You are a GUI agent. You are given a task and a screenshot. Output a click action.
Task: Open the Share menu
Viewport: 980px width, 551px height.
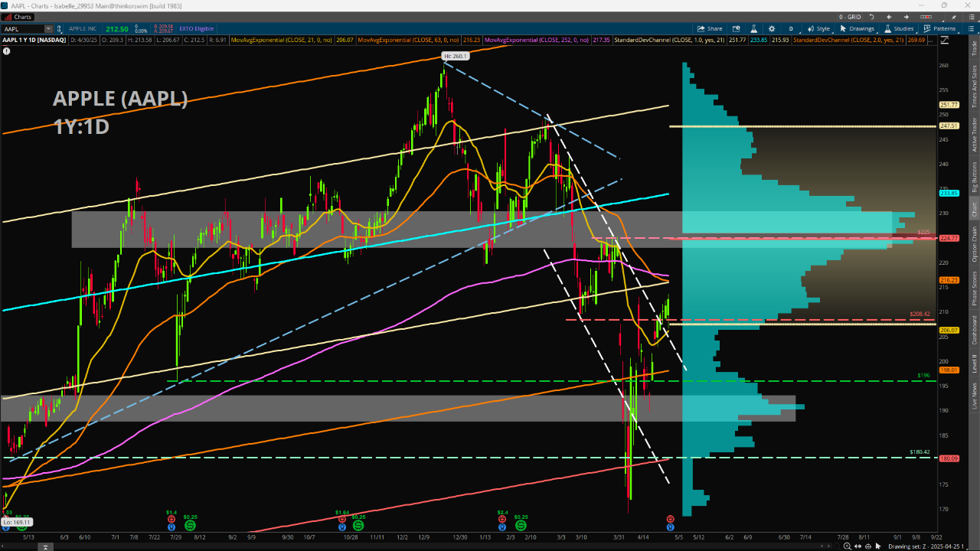click(709, 29)
